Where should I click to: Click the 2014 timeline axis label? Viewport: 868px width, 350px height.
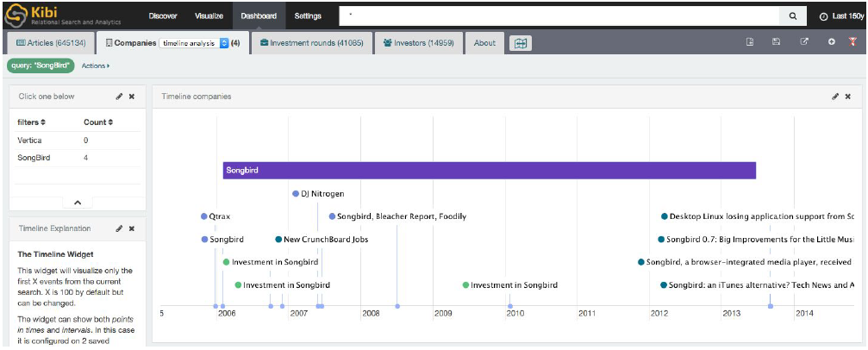[804, 314]
